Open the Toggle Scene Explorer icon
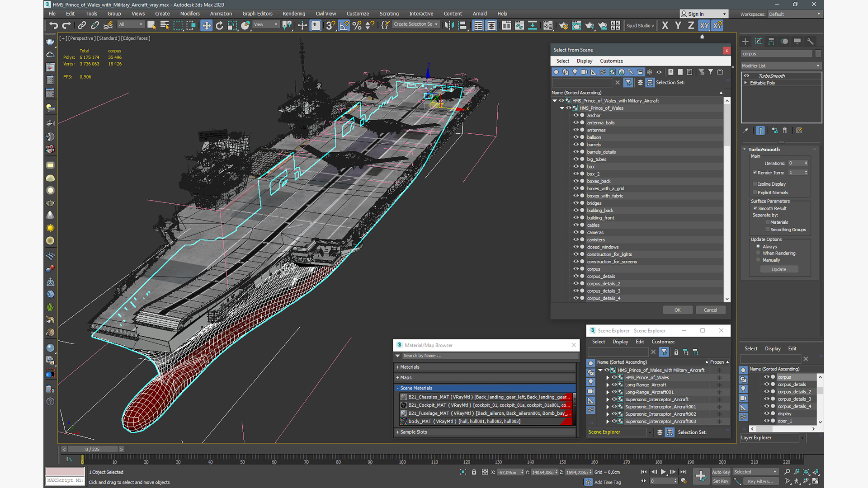 coord(478,25)
